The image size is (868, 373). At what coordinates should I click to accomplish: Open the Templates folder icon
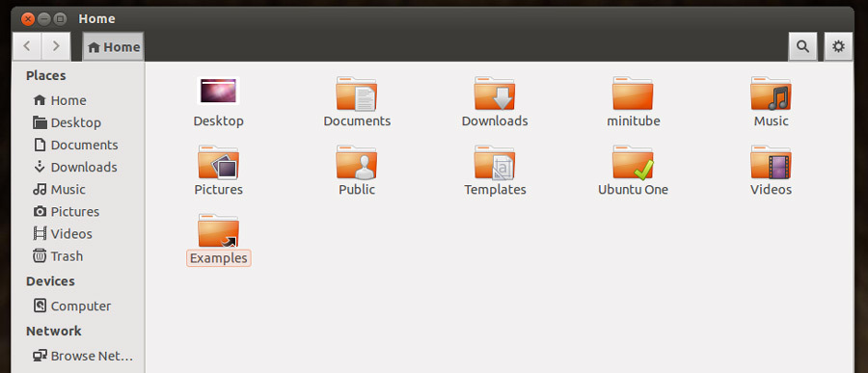(x=495, y=163)
